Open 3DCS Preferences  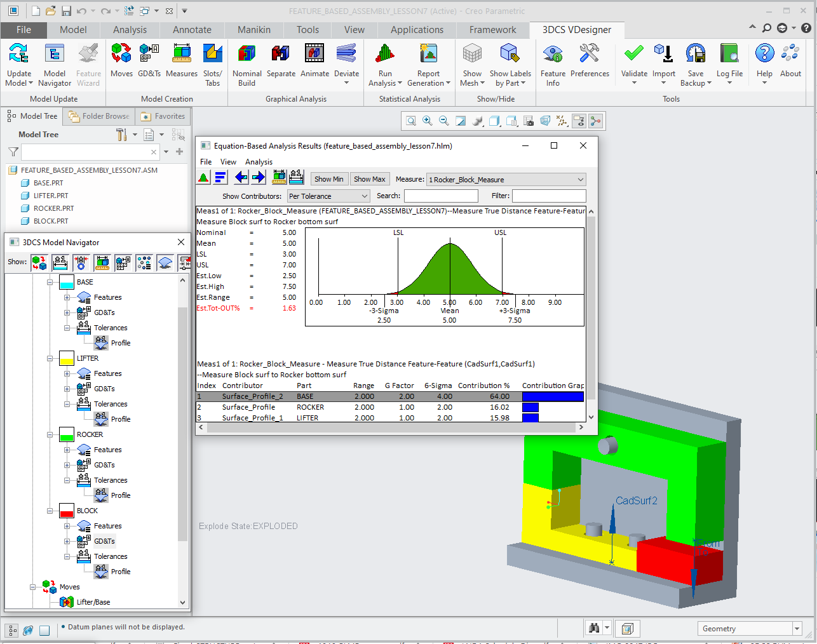590,57
